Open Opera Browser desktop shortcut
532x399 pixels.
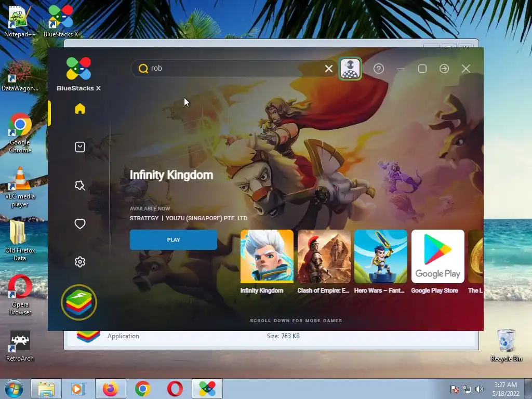pos(20,295)
